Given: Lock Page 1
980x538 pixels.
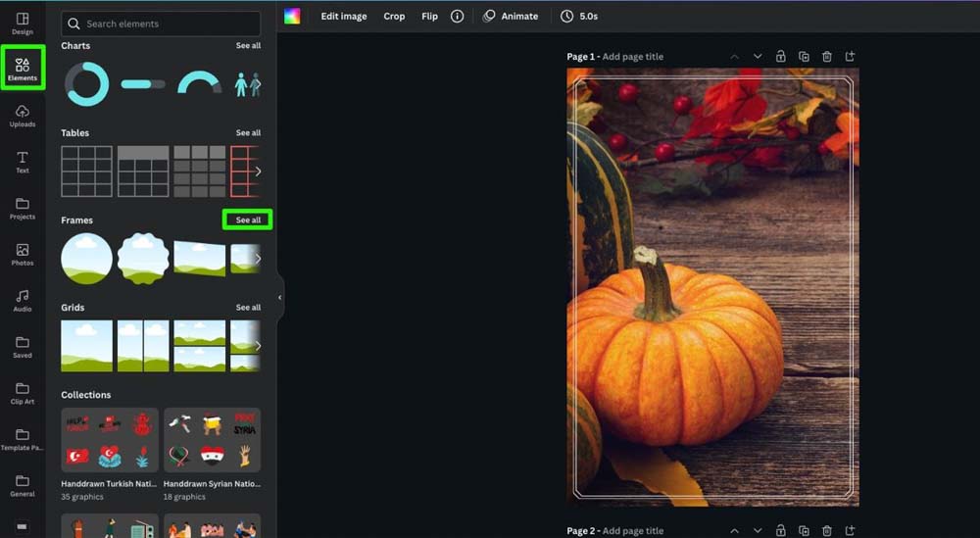Looking at the screenshot, I should [x=781, y=56].
